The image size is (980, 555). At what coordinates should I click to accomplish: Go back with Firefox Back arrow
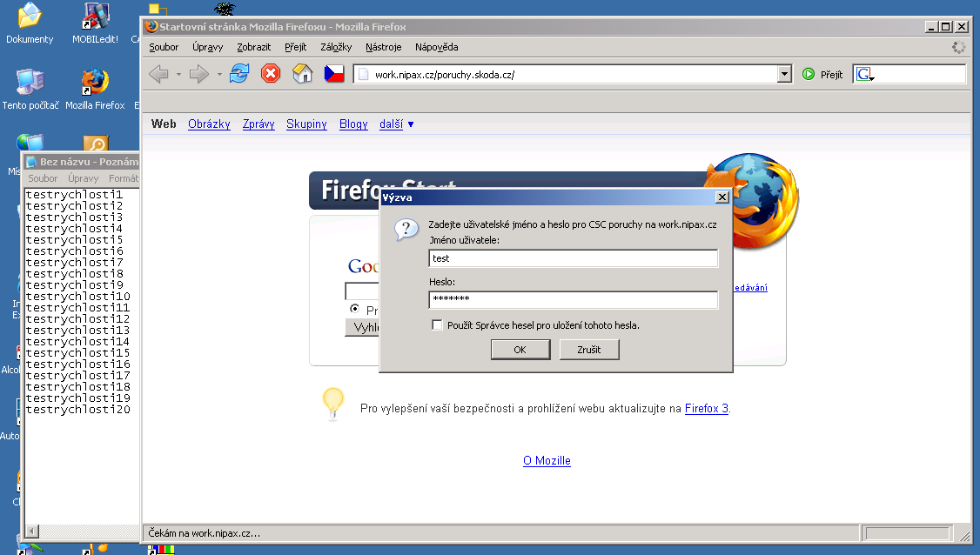(x=158, y=74)
